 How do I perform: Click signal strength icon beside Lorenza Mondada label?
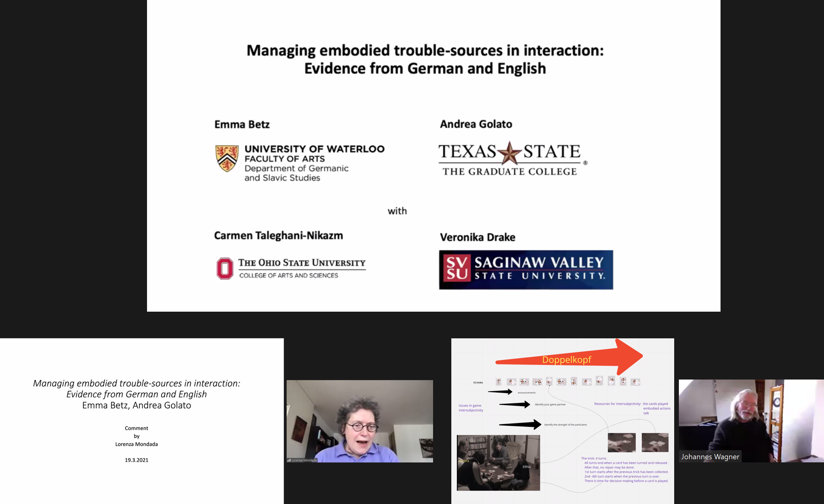pos(289,460)
